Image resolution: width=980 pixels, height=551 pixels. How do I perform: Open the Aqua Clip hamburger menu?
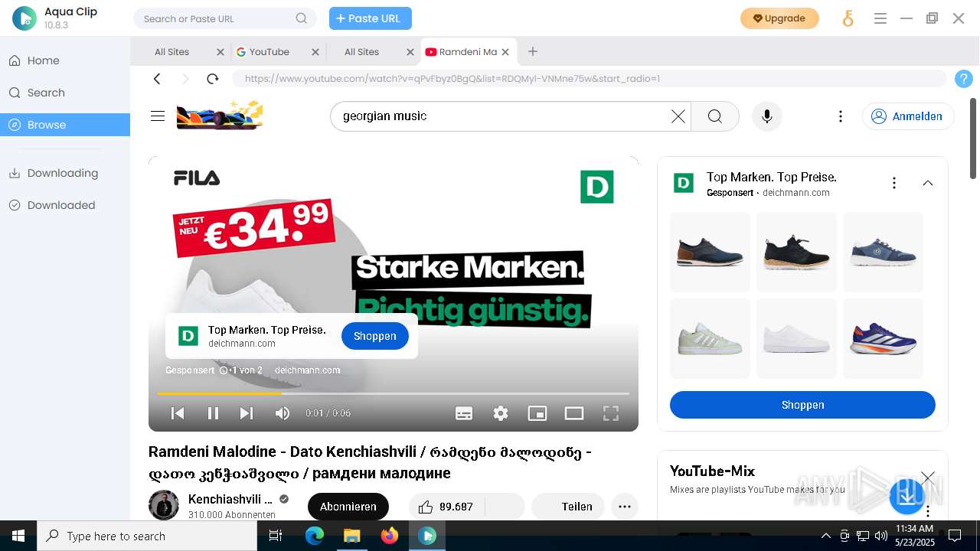[880, 18]
